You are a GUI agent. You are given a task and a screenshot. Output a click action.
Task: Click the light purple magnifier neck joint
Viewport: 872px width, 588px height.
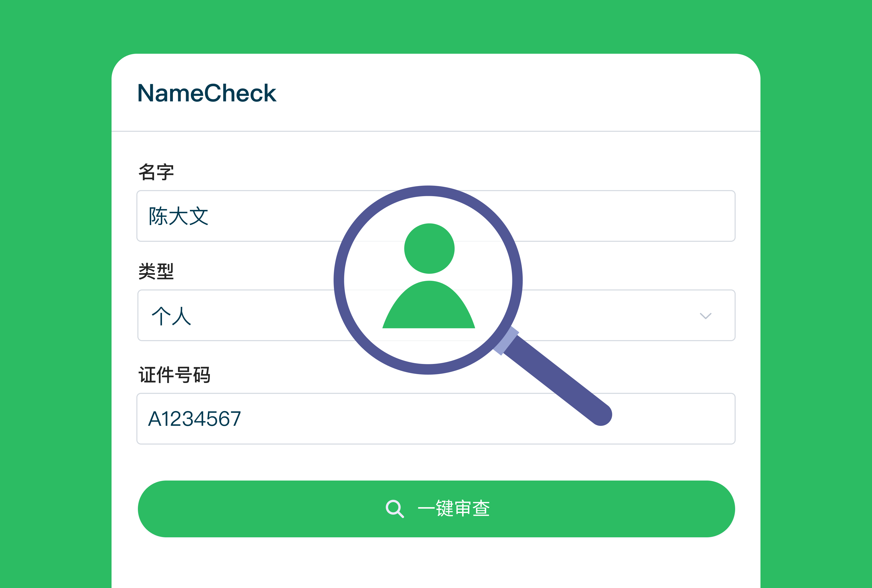click(506, 341)
